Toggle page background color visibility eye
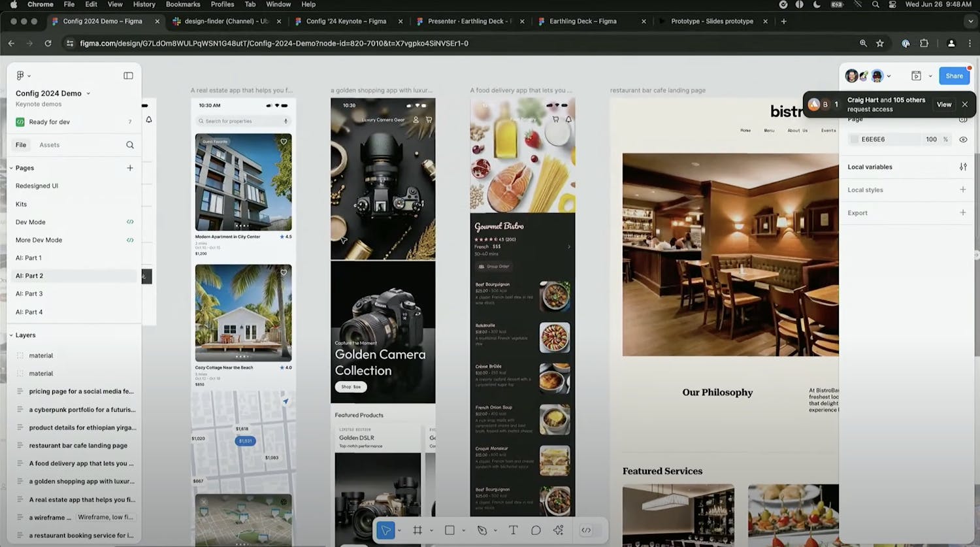The image size is (980, 547). point(962,139)
